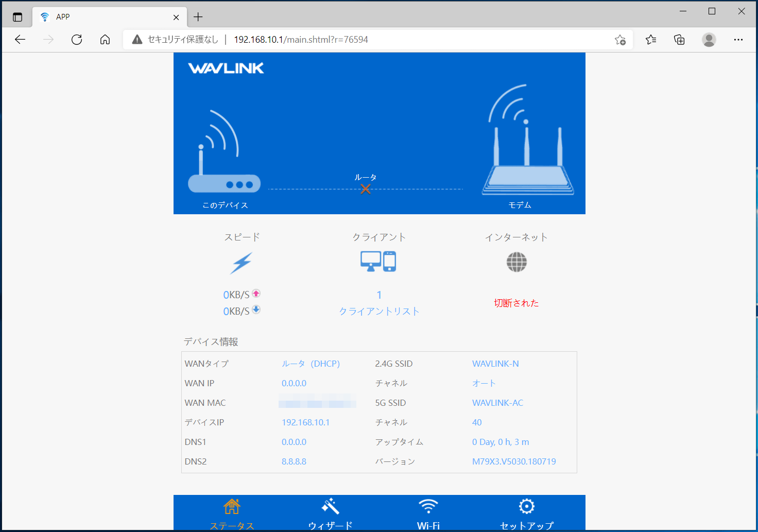
Task: Open the tab actions menu icon
Action: pyautogui.click(x=18, y=17)
